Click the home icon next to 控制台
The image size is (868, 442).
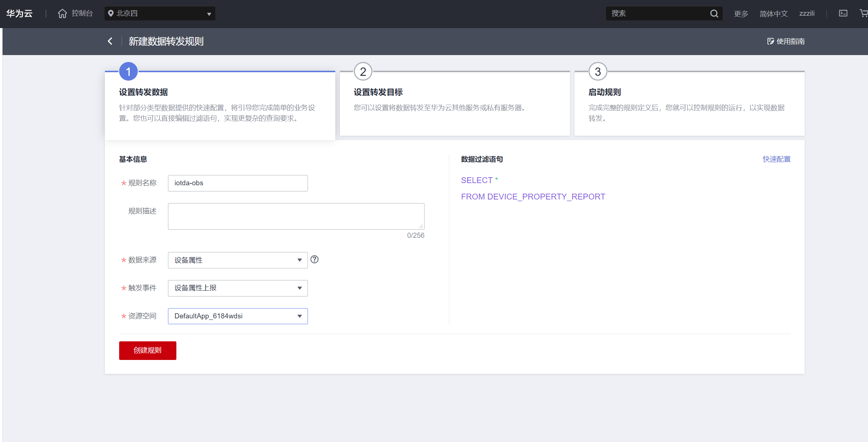coord(62,13)
